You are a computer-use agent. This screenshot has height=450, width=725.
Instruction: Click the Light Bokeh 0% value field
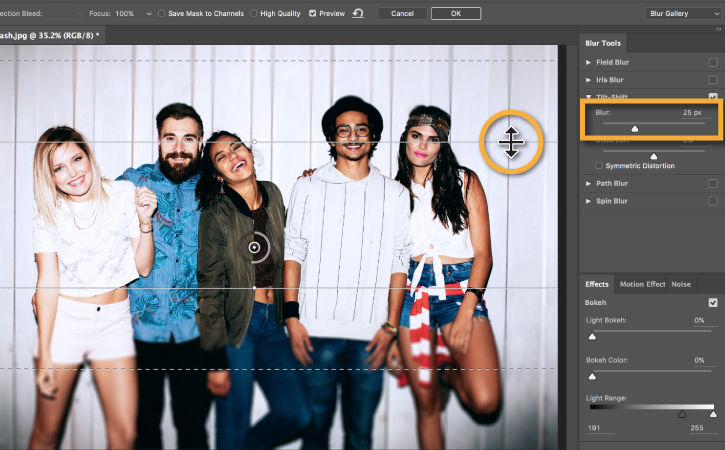click(701, 320)
